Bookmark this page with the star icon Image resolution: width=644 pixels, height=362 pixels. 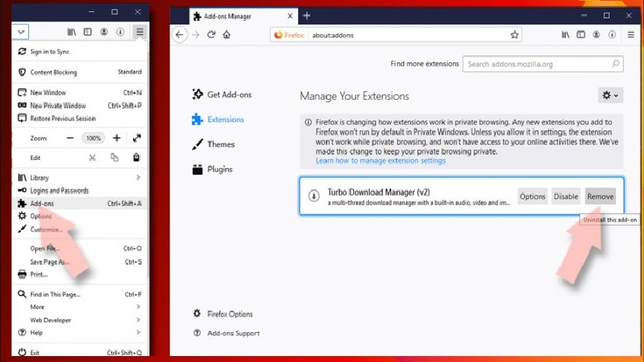514,35
